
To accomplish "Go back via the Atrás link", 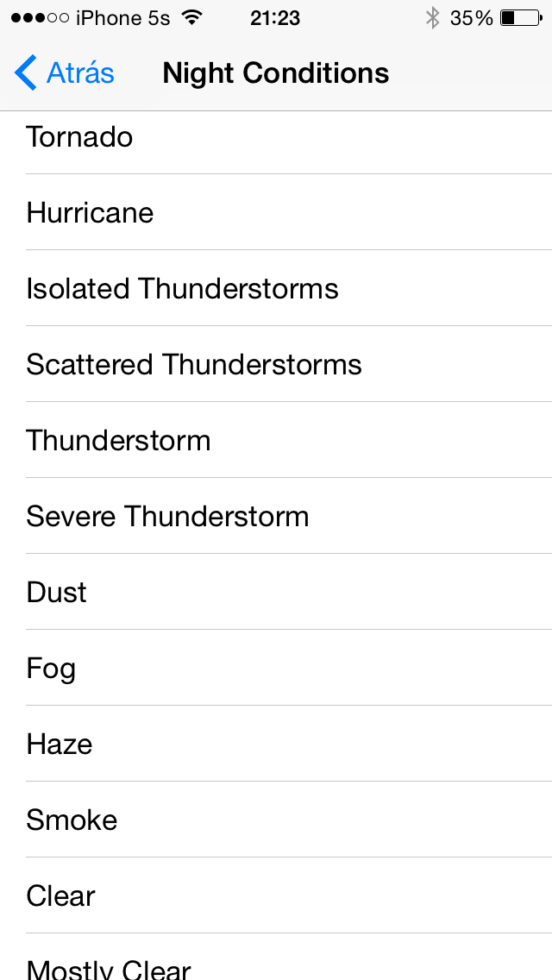I will (80, 73).
